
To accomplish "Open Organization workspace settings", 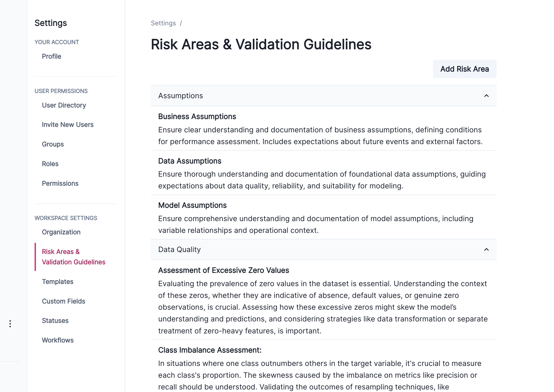I will tap(61, 232).
